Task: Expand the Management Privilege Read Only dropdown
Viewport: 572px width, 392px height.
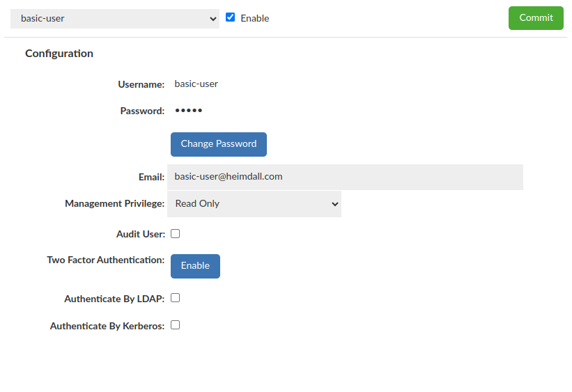Action: (x=254, y=204)
